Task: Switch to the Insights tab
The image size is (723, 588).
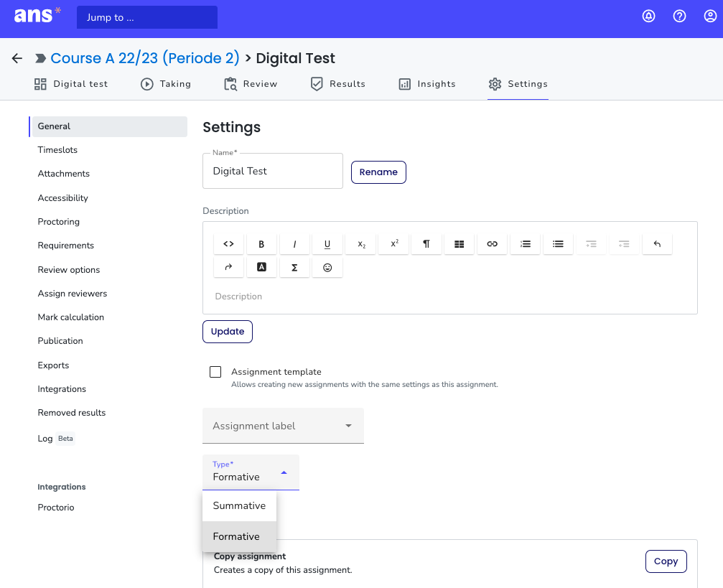Action: (x=427, y=84)
